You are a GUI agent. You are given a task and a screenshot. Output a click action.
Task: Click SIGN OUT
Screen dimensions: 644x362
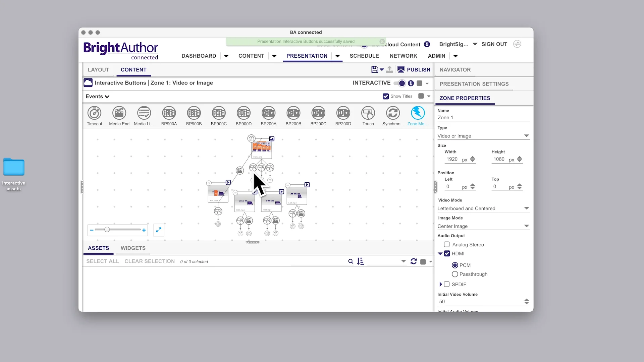click(x=494, y=44)
